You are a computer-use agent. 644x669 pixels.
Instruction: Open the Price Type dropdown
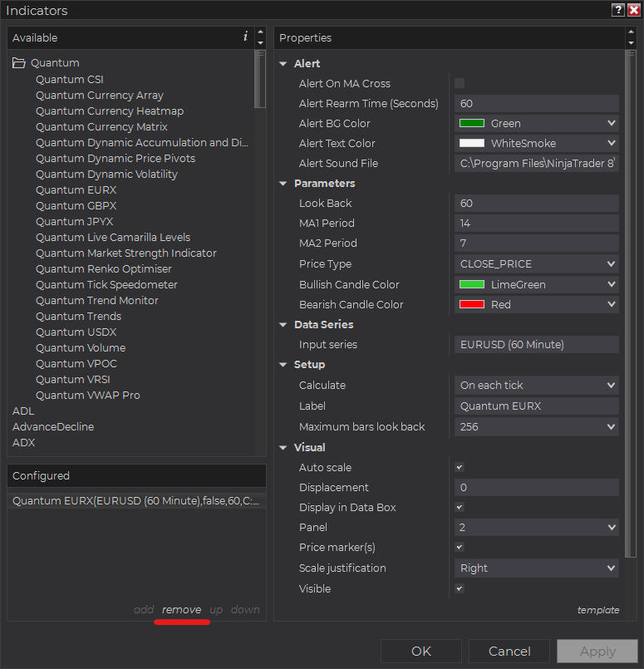pyautogui.click(x=537, y=263)
